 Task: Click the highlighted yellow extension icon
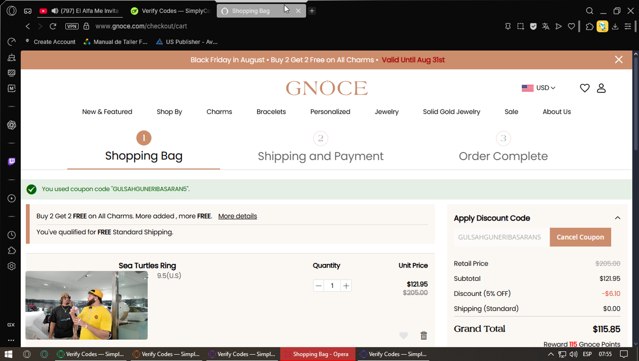pos(602,26)
